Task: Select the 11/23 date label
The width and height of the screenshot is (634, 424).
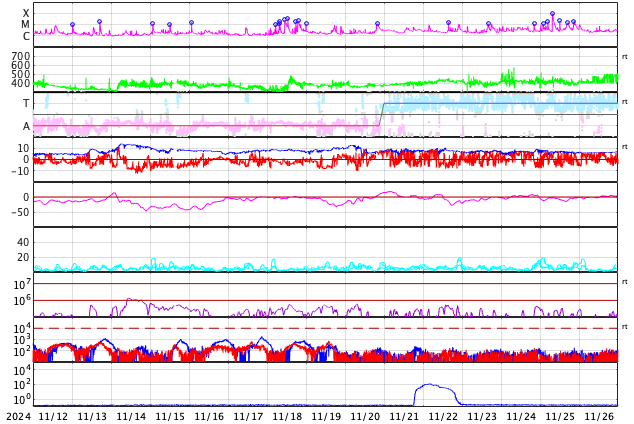Action: tap(482, 416)
